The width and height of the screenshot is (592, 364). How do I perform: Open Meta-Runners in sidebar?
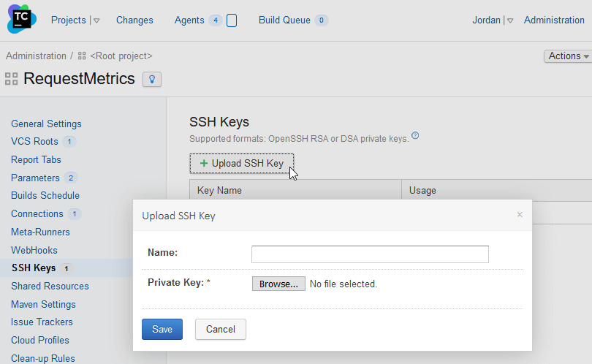coord(40,232)
